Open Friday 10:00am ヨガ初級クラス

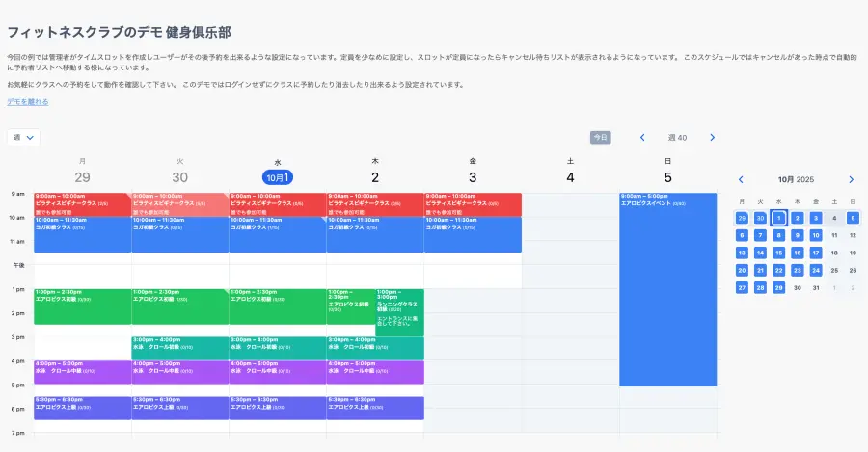[x=473, y=234]
